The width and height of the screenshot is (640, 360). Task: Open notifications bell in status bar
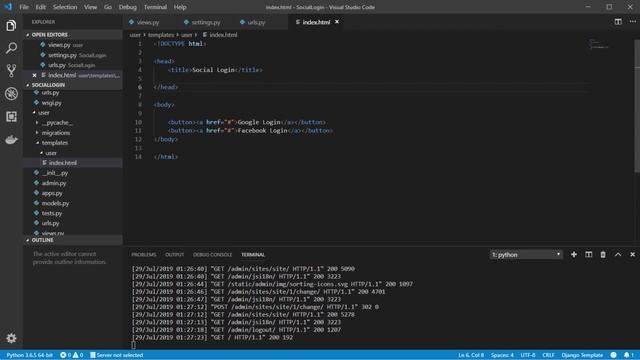click(x=629, y=355)
